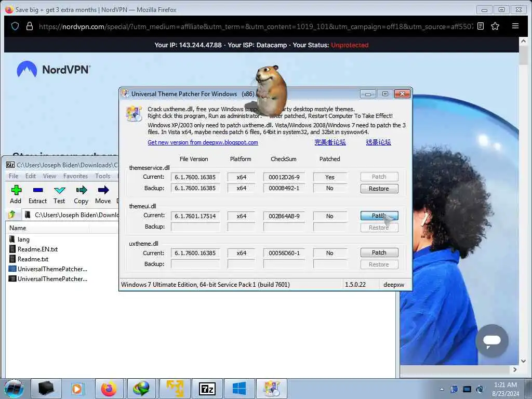The height and width of the screenshot is (399, 532).
Task: Click the network tray icon
Action: 467,389
